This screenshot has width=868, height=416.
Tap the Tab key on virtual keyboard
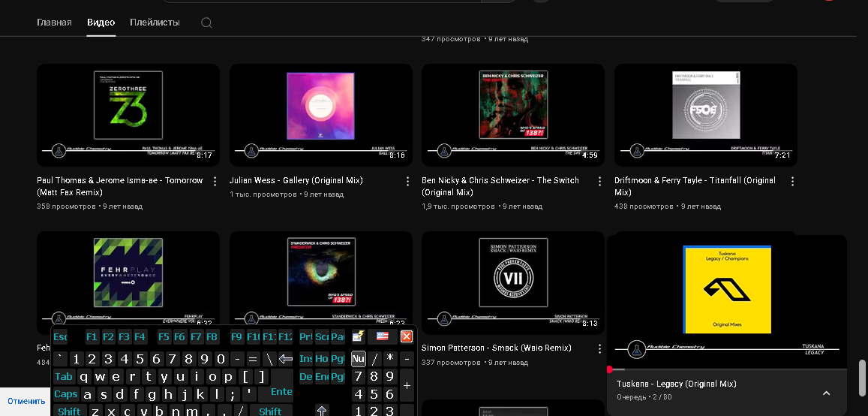(65, 377)
